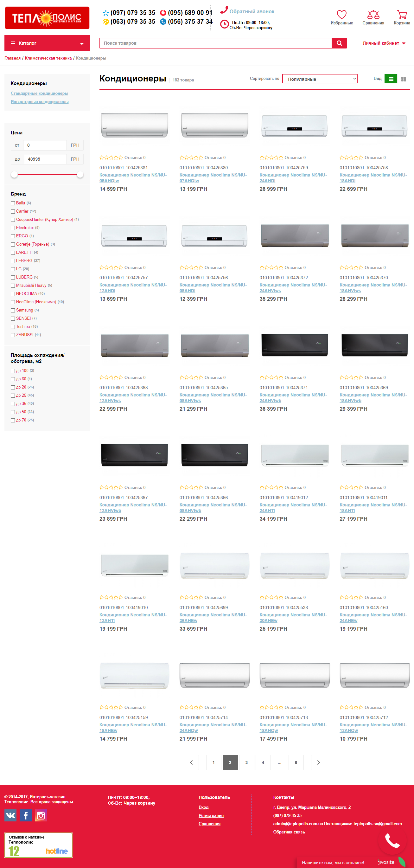Viewport: 414px width, 868px height.
Task: Click the maximum price до field
Action: click(x=45, y=159)
